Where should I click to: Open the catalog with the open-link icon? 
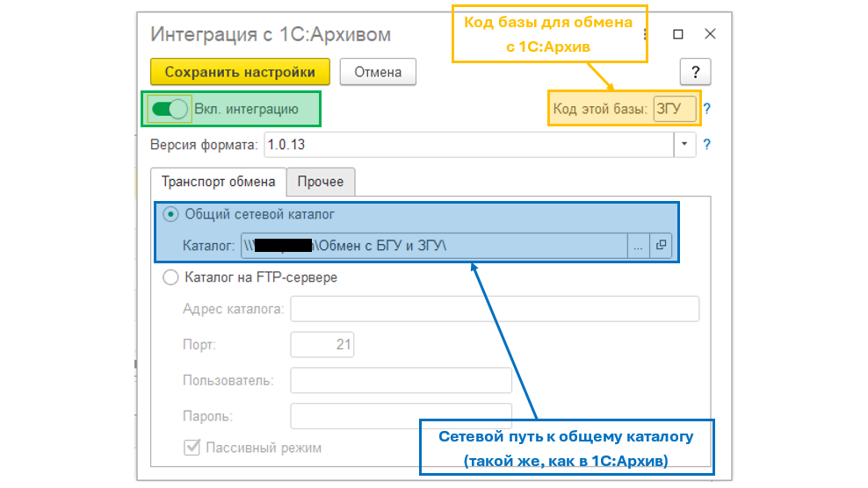[x=661, y=246]
